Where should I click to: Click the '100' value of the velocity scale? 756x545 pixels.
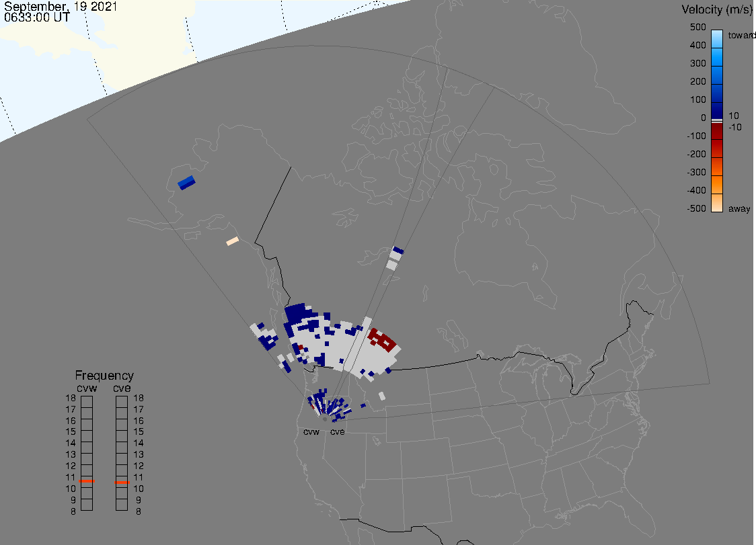697,99
